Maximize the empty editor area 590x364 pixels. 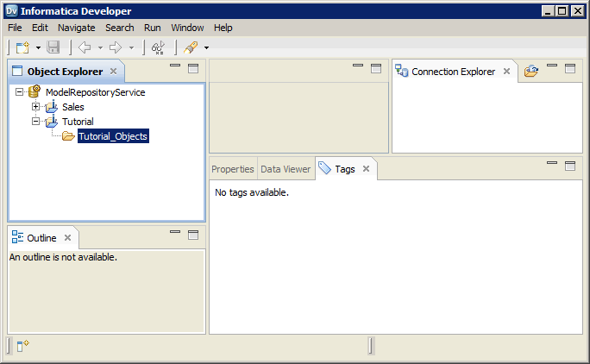[x=376, y=68]
